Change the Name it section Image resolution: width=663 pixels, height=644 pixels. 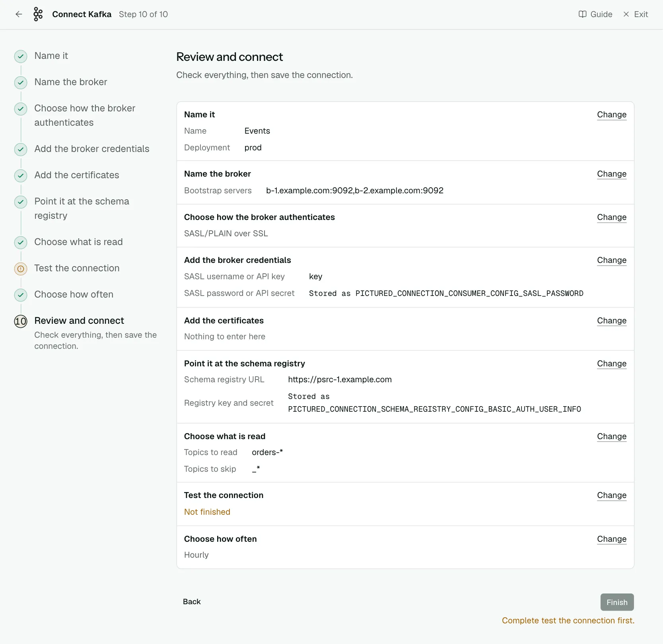coord(612,115)
